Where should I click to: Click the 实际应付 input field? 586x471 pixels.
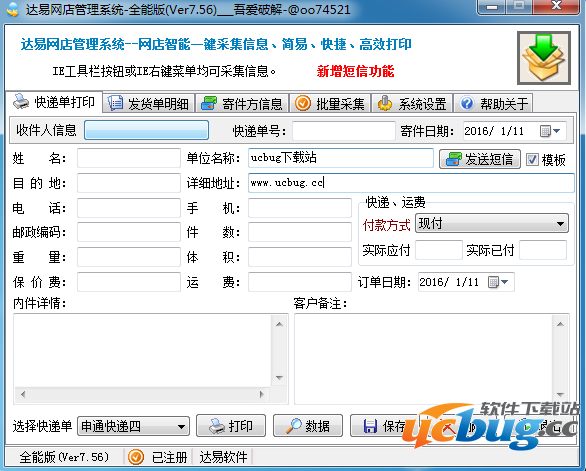tap(439, 250)
